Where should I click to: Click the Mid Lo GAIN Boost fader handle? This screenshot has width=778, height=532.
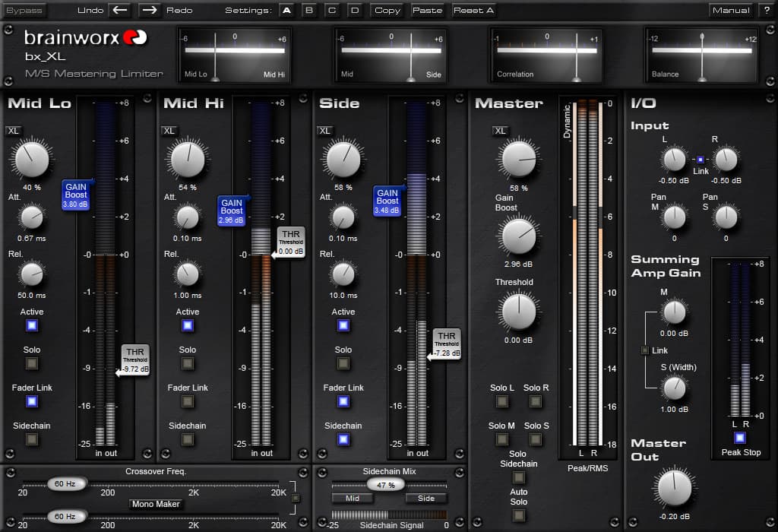click(76, 195)
